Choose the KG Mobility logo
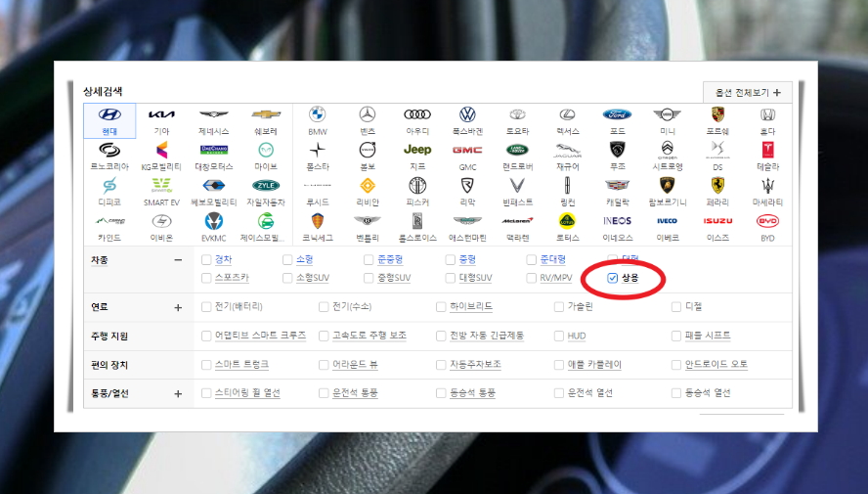Screen dimensions: 868x494 (x=161, y=150)
